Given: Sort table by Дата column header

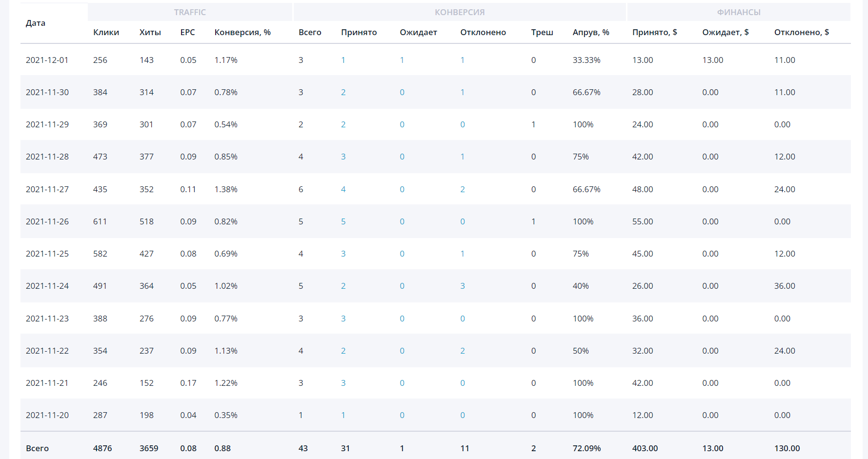Looking at the screenshot, I should coord(36,23).
